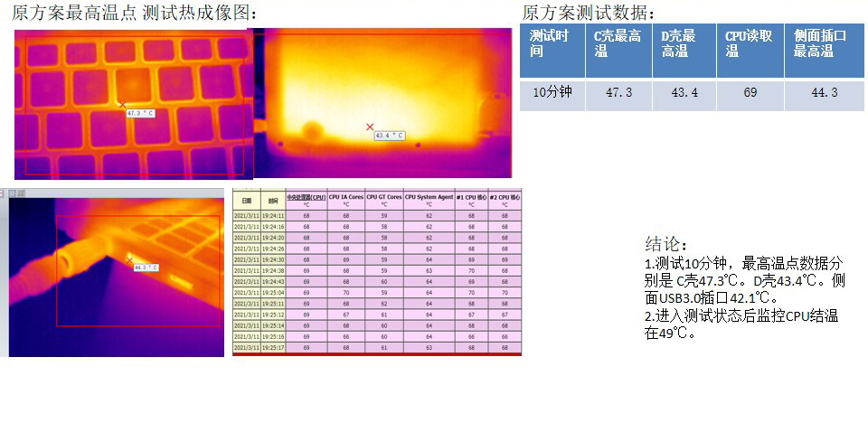
Task: Click the D壳最高温 table header
Action: pos(684,43)
